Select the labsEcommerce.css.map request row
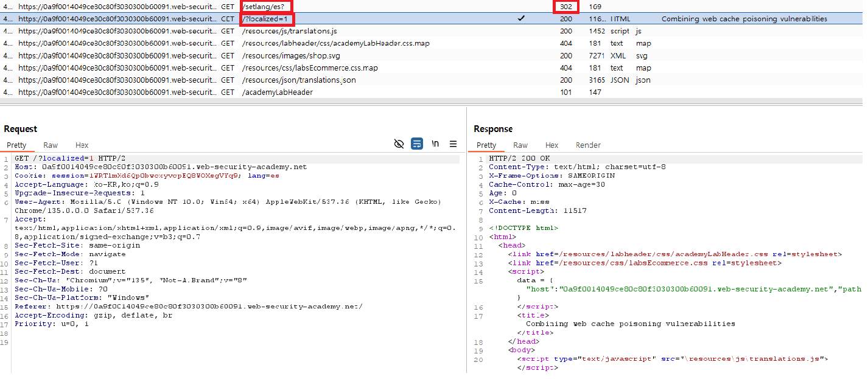 point(431,68)
